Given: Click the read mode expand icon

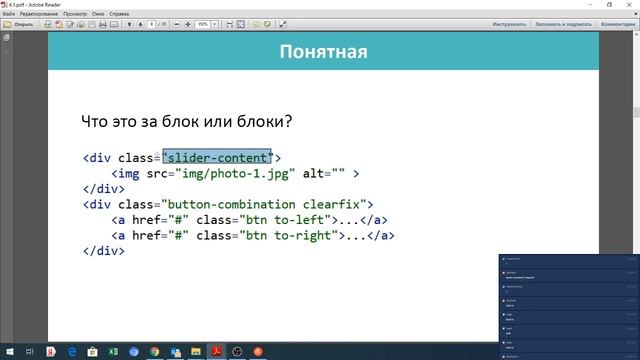Looking at the screenshot, I should click(282, 24).
